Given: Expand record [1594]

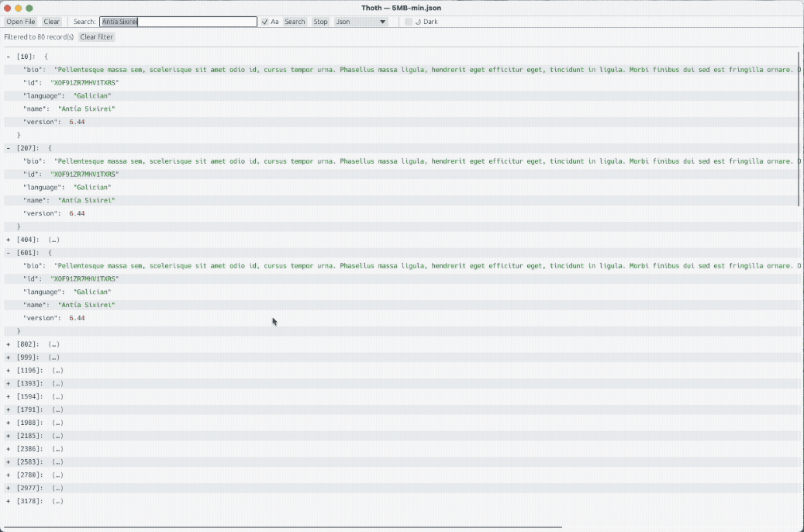Looking at the screenshot, I should point(9,396).
